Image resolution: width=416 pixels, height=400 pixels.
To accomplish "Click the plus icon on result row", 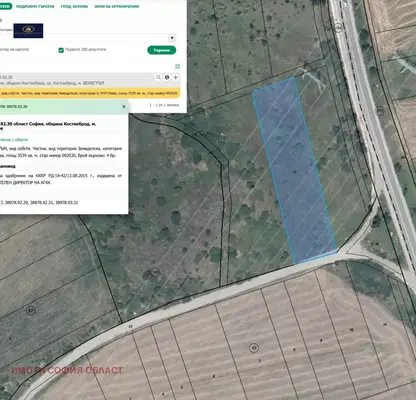I will point(176,77).
